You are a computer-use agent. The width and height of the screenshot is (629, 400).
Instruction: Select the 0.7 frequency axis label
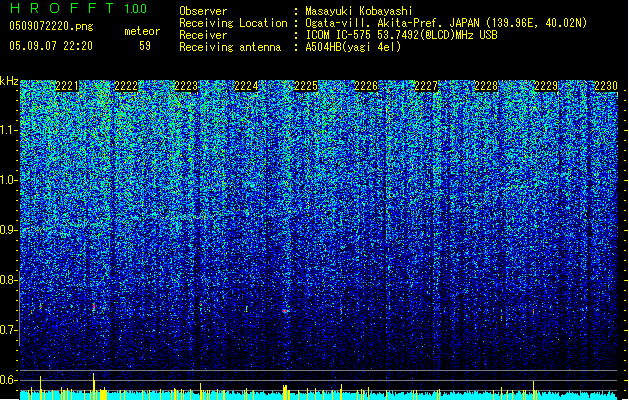pyautogui.click(x=9, y=330)
